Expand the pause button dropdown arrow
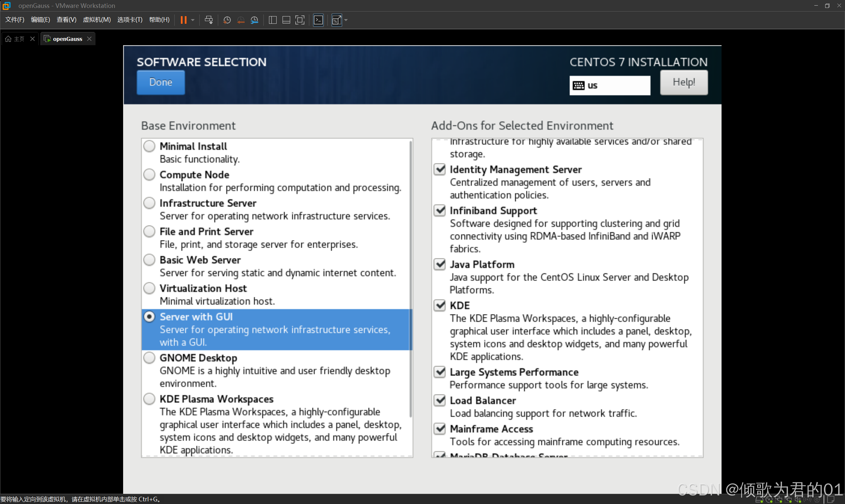845x504 pixels. click(193, 20)
